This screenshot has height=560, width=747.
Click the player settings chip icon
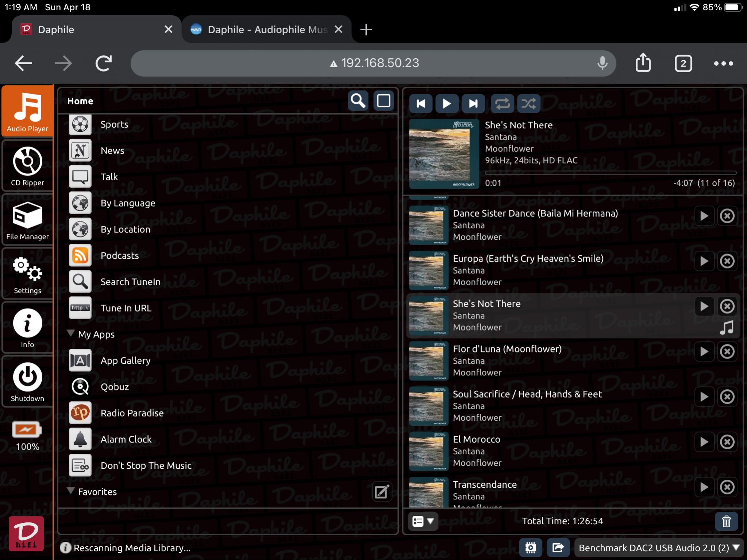(x=531, y=548)
